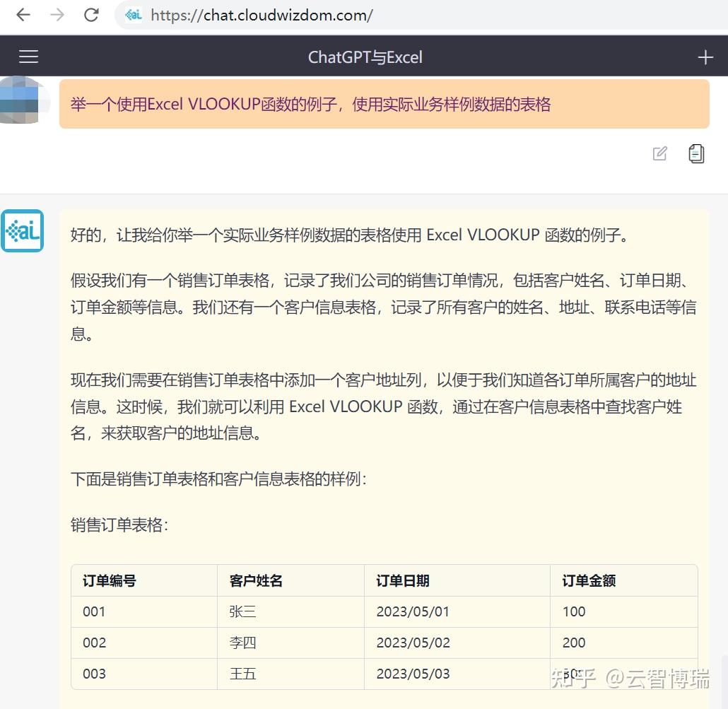This screenshot has width=728, height=709.
Task: Open the sidebar via the hamburger menu icon
Action: [28, 57]
